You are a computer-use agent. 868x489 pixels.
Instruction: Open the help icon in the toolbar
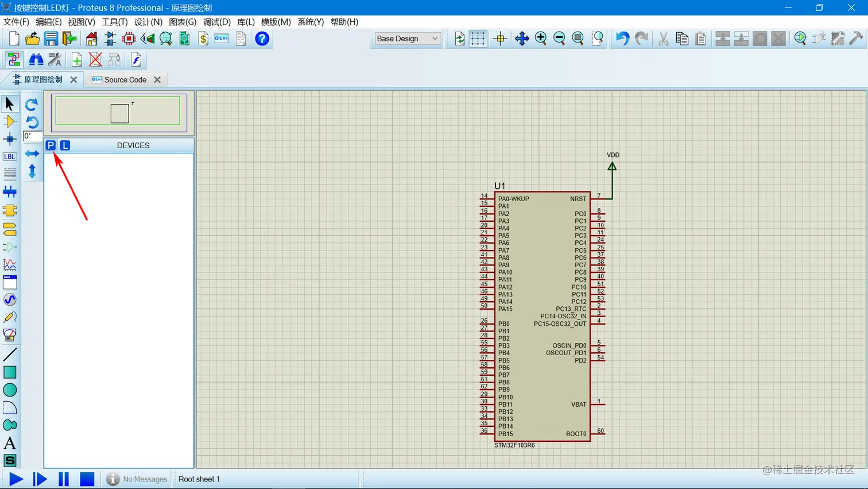click(262, 38)
